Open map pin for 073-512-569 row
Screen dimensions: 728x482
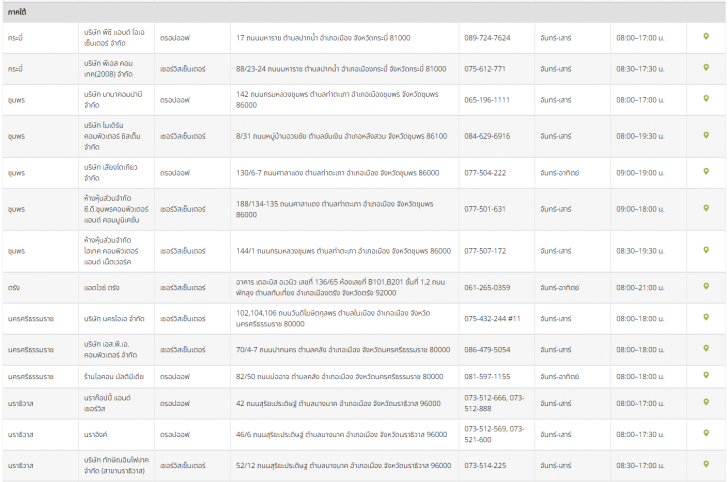706,433
